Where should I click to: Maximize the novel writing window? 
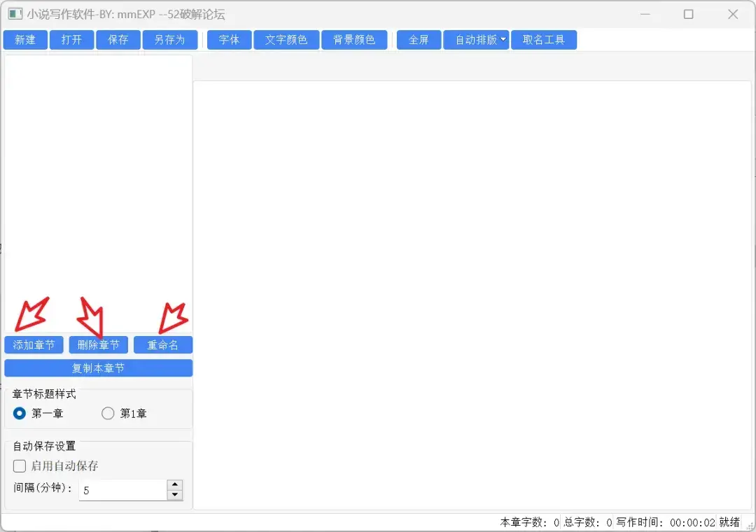coord(689,15)
